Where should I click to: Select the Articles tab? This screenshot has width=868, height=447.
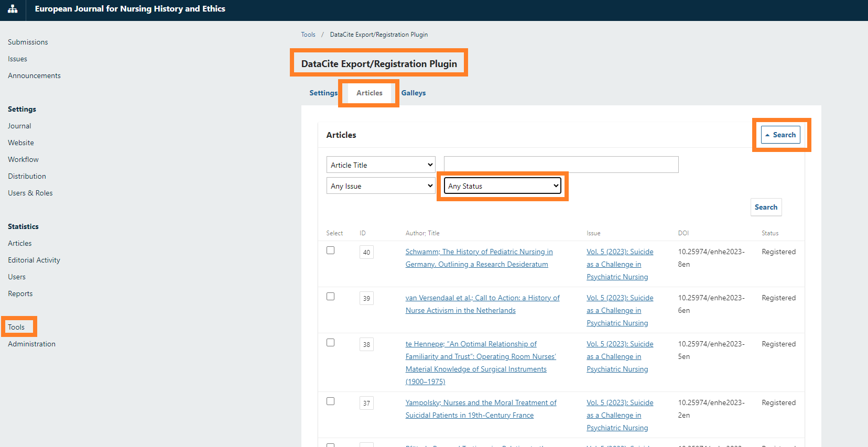pos(369,93)
